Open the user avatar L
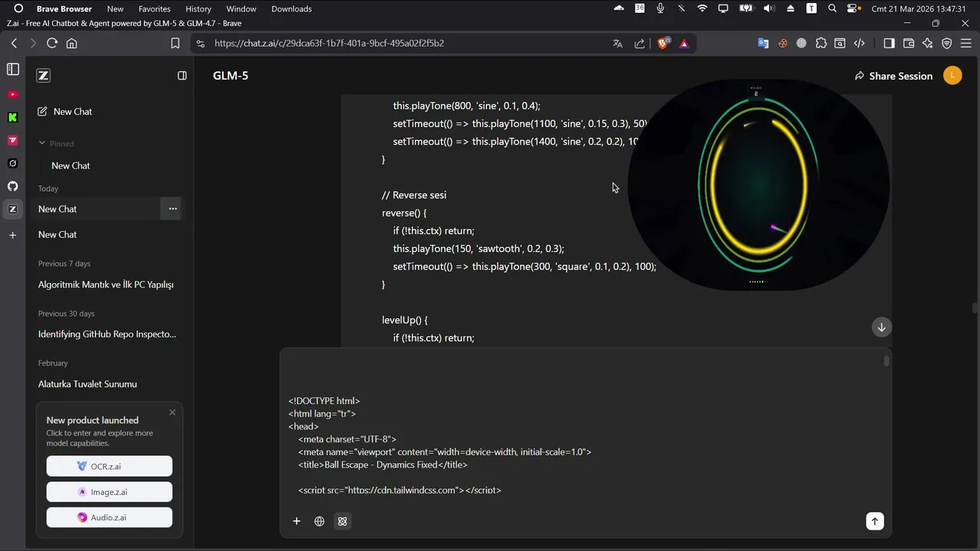Screen dimensions: 980x551 (952, 75)
